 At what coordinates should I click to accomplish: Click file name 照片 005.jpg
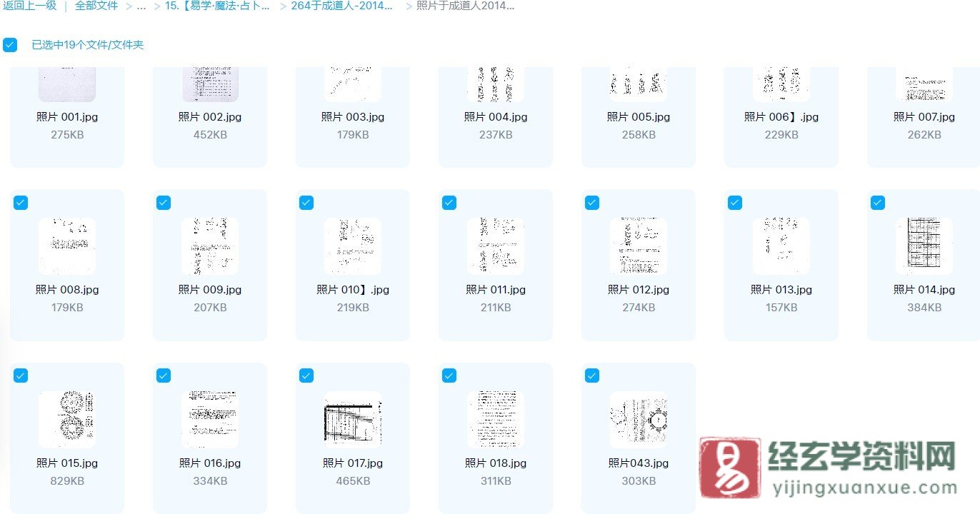coord(639,117)
